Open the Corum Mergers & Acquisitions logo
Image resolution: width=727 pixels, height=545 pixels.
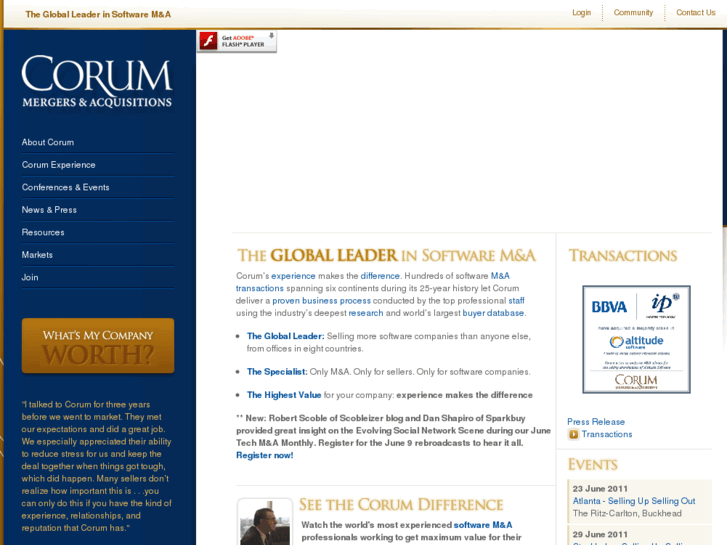pyautogui.click(x=97, y=82)
